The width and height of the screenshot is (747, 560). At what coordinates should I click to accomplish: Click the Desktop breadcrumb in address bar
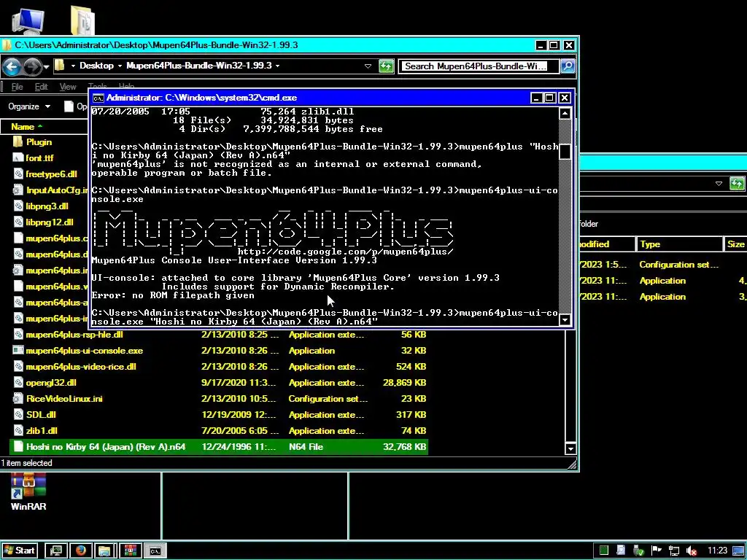tap(96, 66)
